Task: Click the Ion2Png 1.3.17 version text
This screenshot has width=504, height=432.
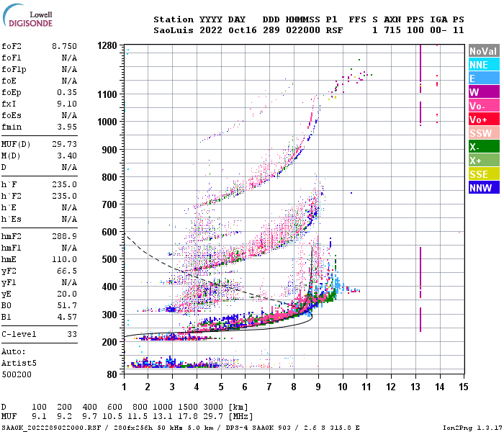Action: pyautogui.click(x=472, y=428)
